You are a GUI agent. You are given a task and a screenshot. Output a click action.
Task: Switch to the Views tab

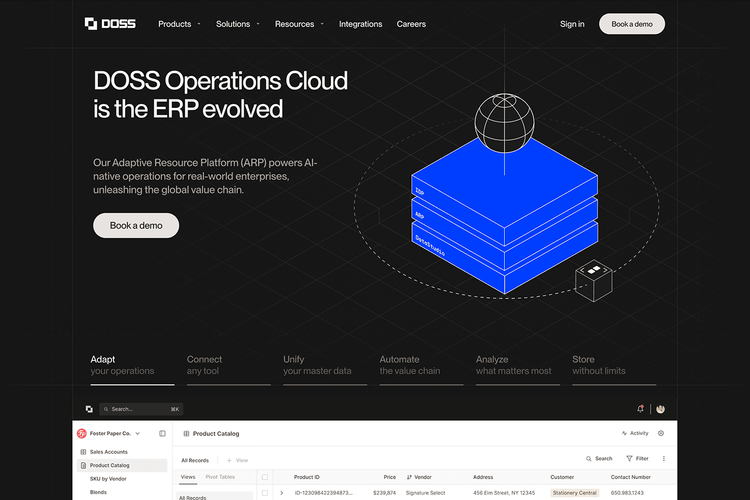188,477
